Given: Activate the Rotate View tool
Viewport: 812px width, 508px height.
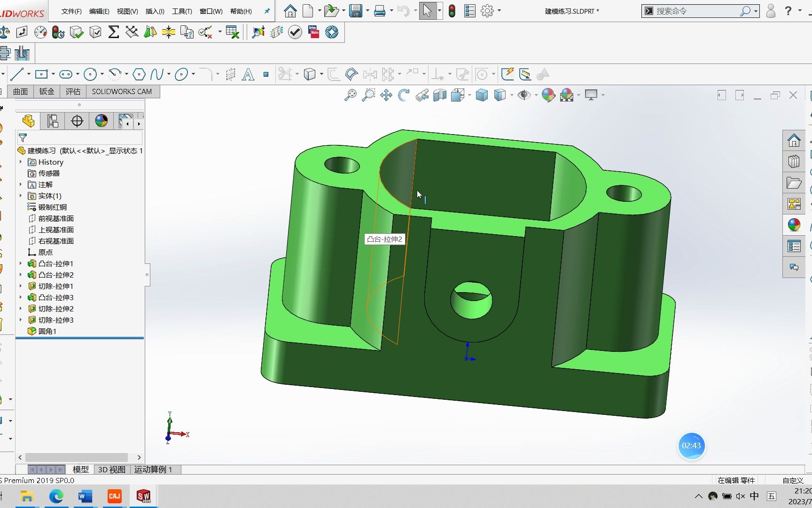Looking at the screenshot, I should point(403,95).
